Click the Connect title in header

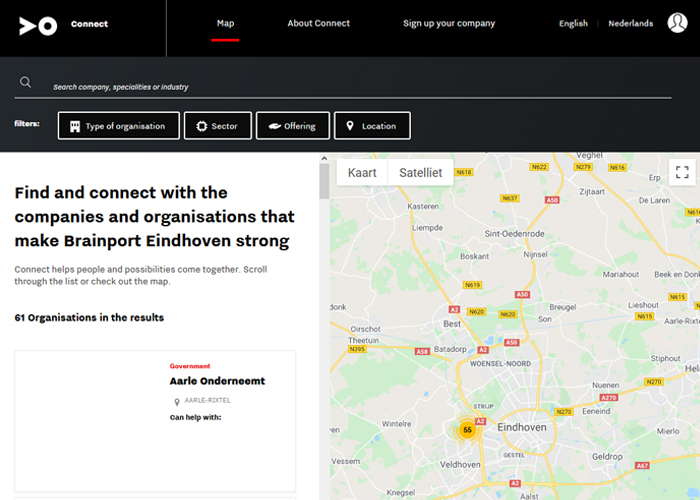click(89, 24)
